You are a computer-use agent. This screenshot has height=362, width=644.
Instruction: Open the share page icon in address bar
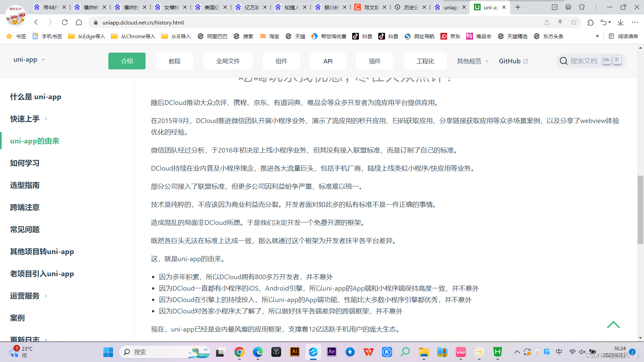547,22
